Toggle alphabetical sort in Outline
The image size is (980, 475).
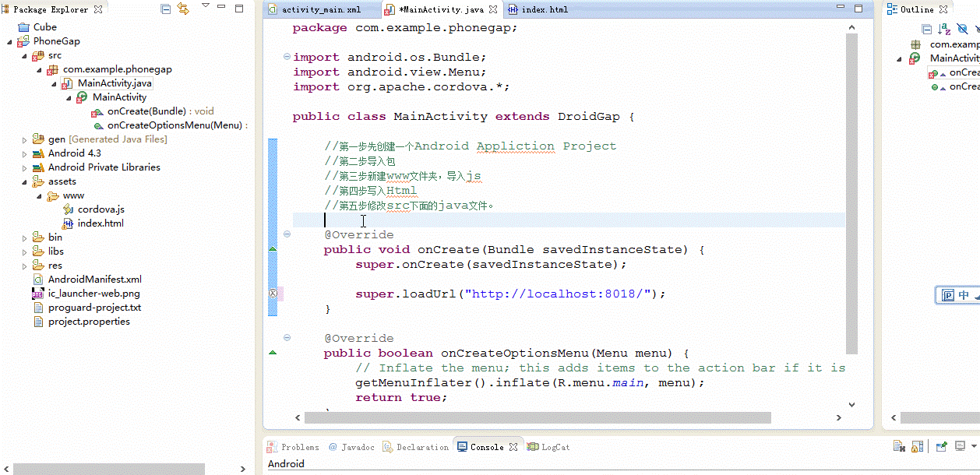945,29
